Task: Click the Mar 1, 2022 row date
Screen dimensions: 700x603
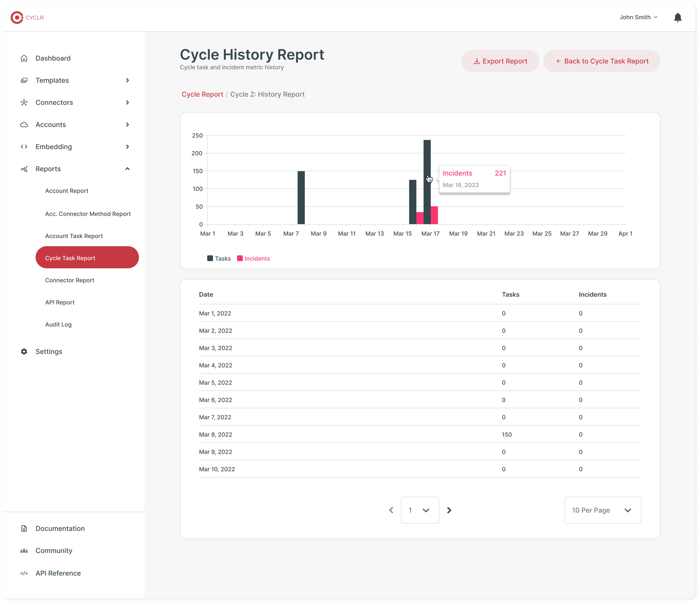Action: point(215,313)
